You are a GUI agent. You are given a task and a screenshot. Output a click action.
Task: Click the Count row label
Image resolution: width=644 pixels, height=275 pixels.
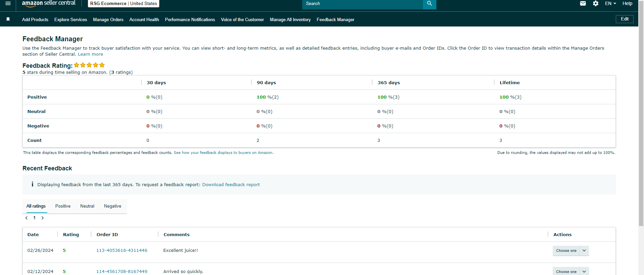click(35, 141)
